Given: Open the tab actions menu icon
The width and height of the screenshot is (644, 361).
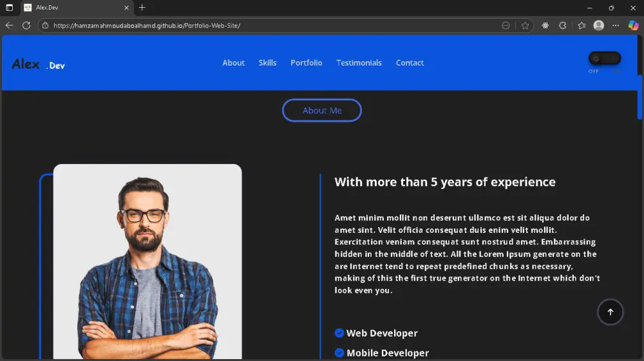Looking at the screenshot, I should click(9, 7).
